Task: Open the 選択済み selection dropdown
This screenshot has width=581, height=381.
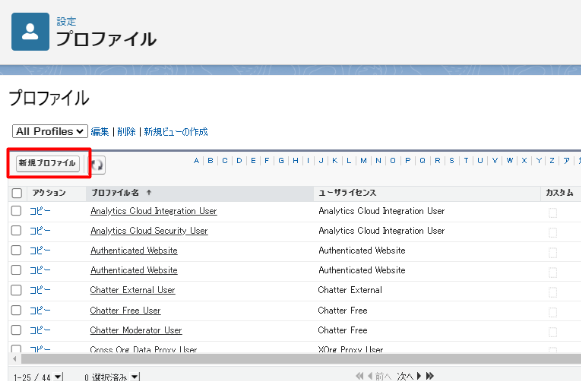Action: point(135,377)
